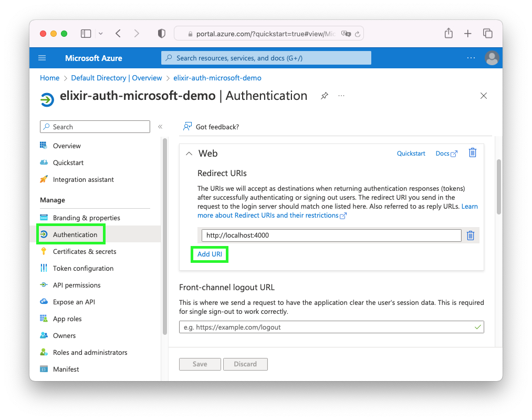Click Add URI link
This screenshot has height=420, width=532.
pos(210,254)
